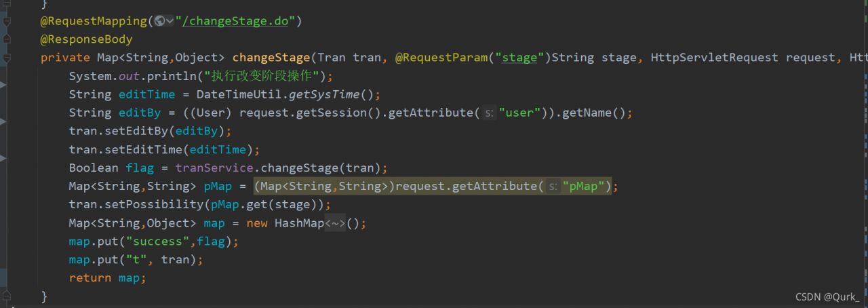The width and height of the screenshot is (868, 308).
Task: Click the CSDN @Qurk_ watermark
Action: [827, 296]
